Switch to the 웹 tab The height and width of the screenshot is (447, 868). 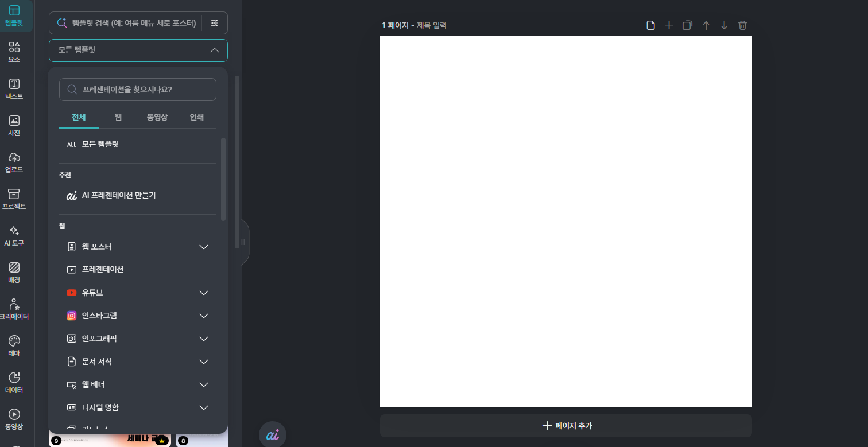[x=118, y=117]
